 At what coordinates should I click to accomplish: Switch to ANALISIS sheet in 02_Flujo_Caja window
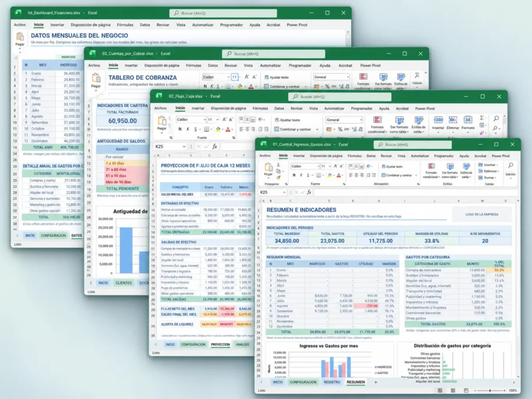[242, 344]
